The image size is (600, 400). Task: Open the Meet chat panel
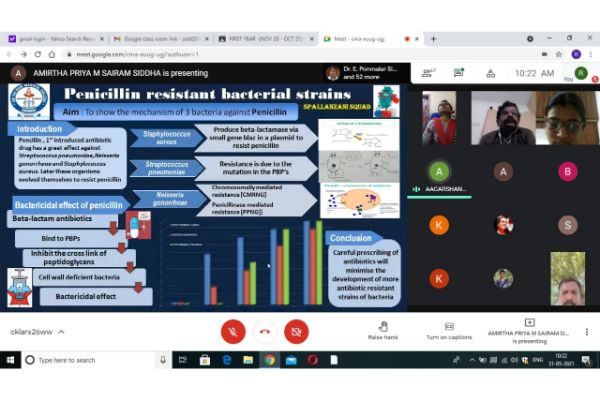coord(459,72)
